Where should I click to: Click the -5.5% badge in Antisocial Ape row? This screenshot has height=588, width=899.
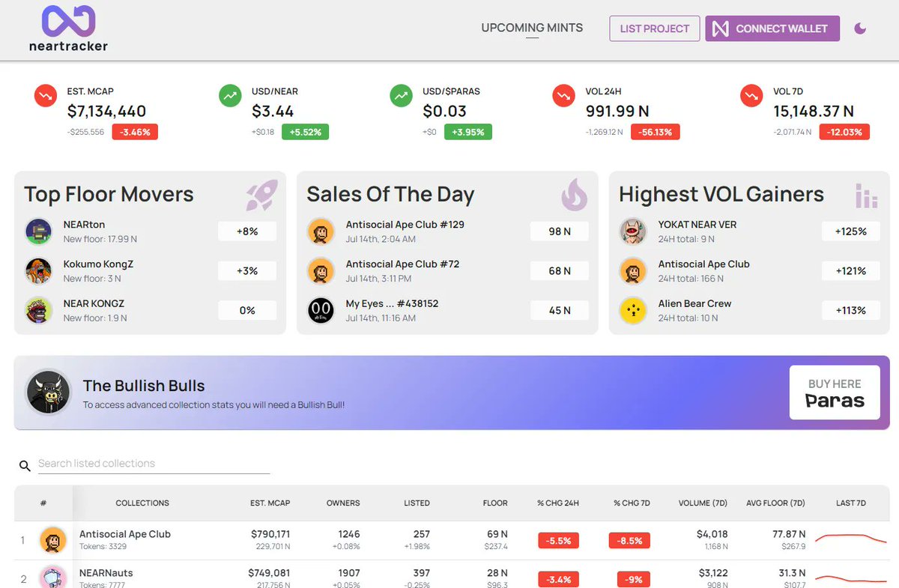click(x=558, y=540)
